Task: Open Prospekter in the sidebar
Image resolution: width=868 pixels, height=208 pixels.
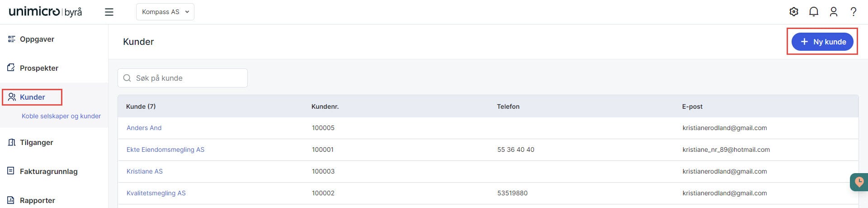Action: [x=39, y=68]
